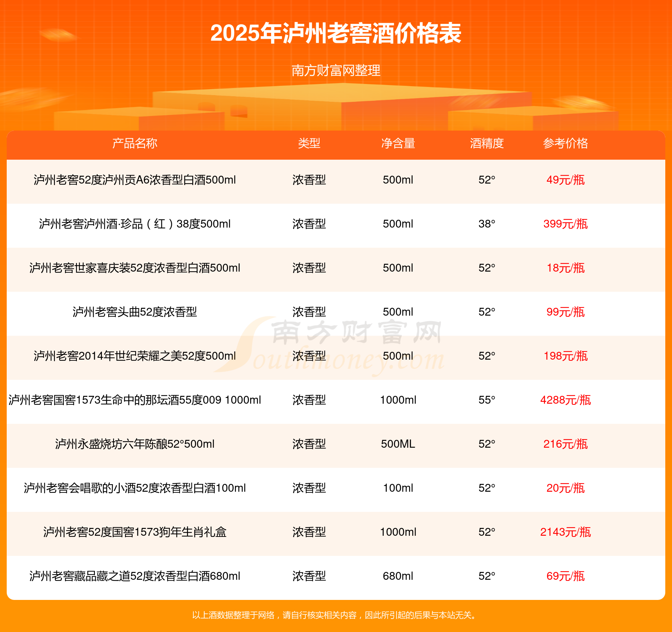Screen dimensions: 672x632
Task: Click the alcohol value '38°'
Action: point(487,224)
